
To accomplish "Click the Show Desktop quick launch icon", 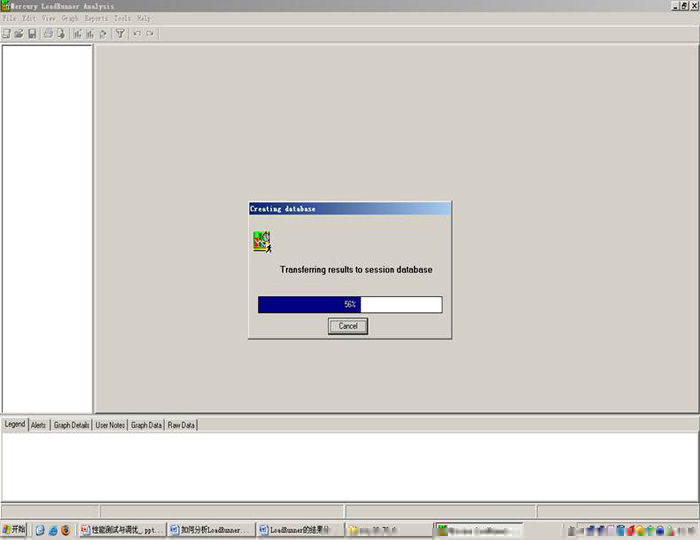I will pos(40,530).
